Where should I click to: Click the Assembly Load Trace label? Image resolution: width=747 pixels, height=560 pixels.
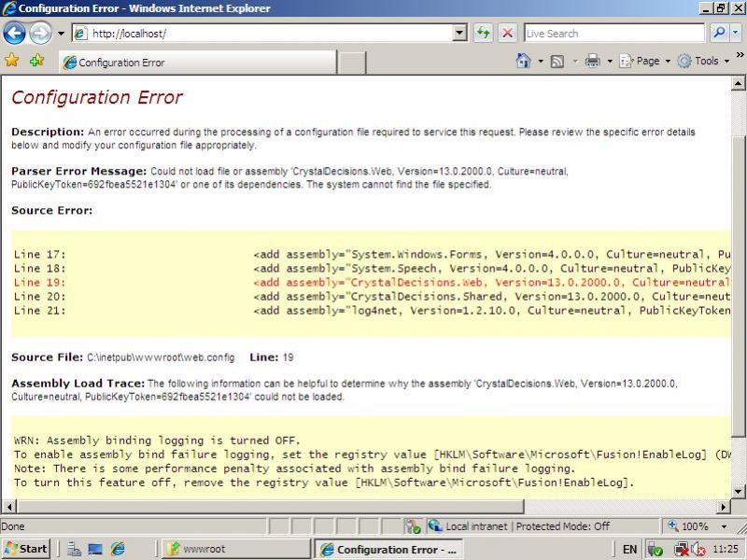click(78, 383)
